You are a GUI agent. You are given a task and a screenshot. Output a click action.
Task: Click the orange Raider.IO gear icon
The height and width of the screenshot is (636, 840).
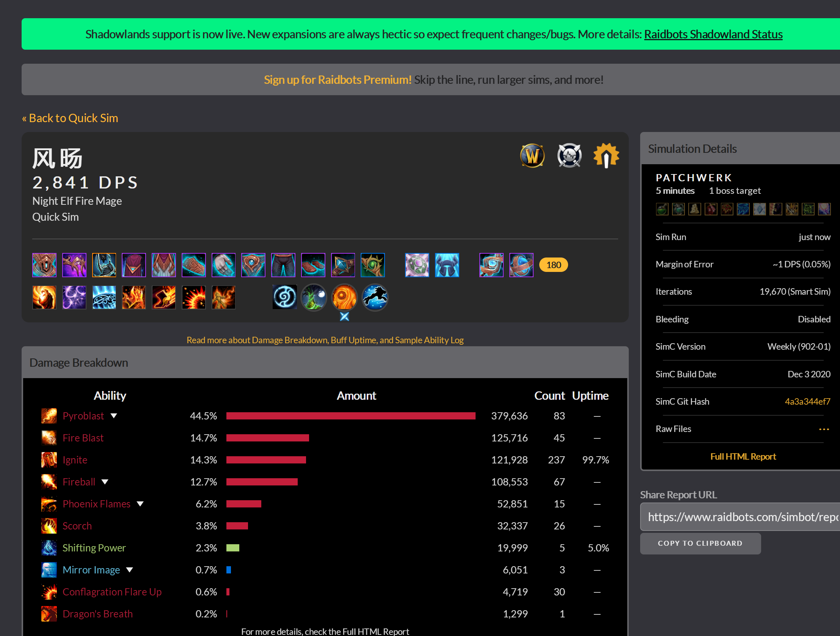point(606,155)
